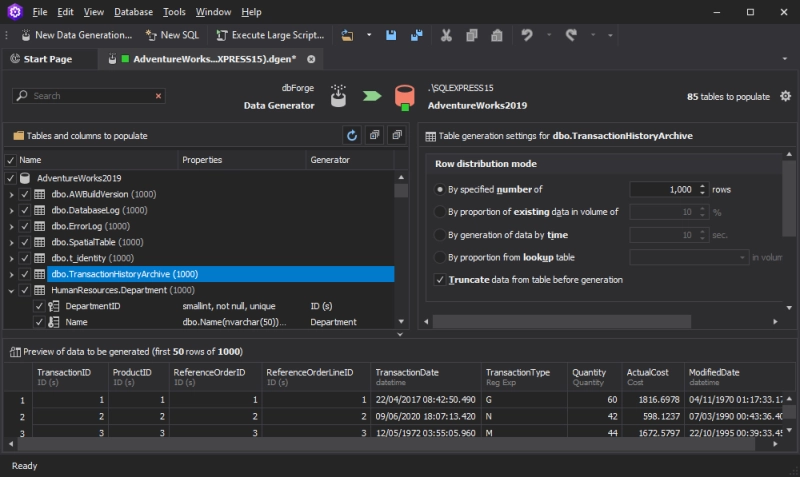Image resolution: width=800 pixels, height=477 pixels.
Task: Click the settings panel horizontal scrollbar
Action: (x=562, y=321)
